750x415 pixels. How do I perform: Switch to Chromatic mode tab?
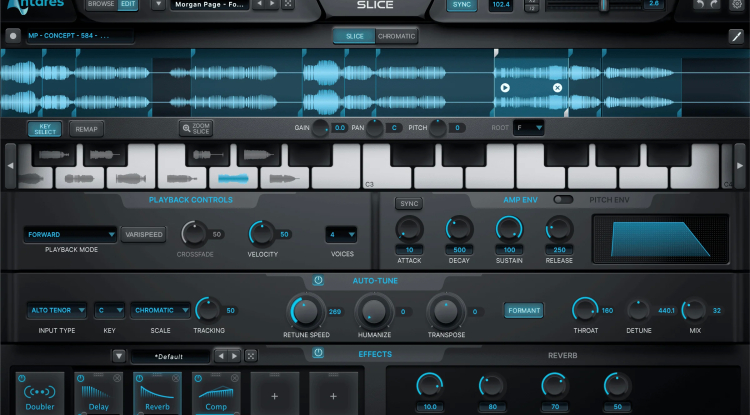click(x=397, y=36)
